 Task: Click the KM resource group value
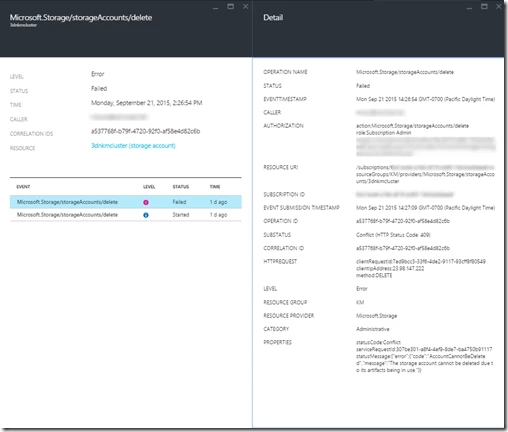(x=360, y=302)
